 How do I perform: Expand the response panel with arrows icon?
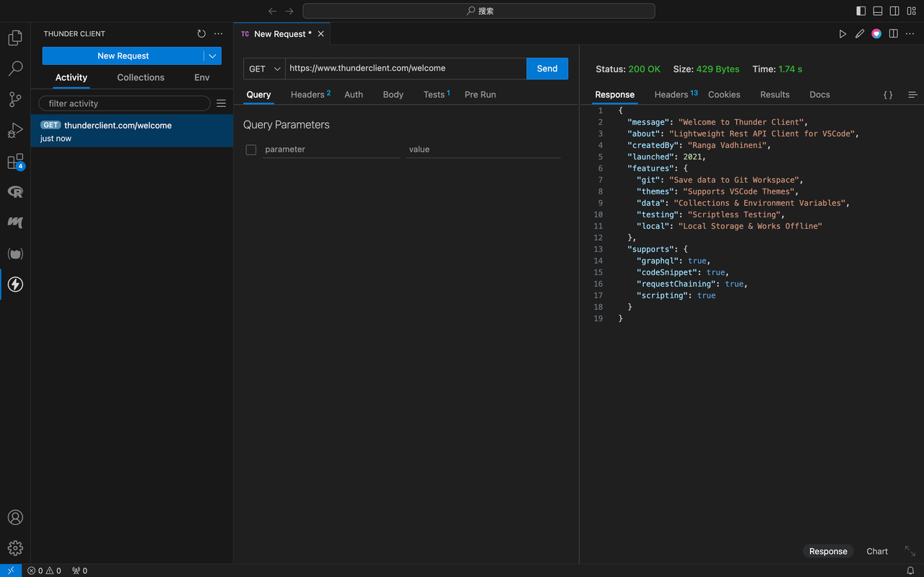[910, 551]
